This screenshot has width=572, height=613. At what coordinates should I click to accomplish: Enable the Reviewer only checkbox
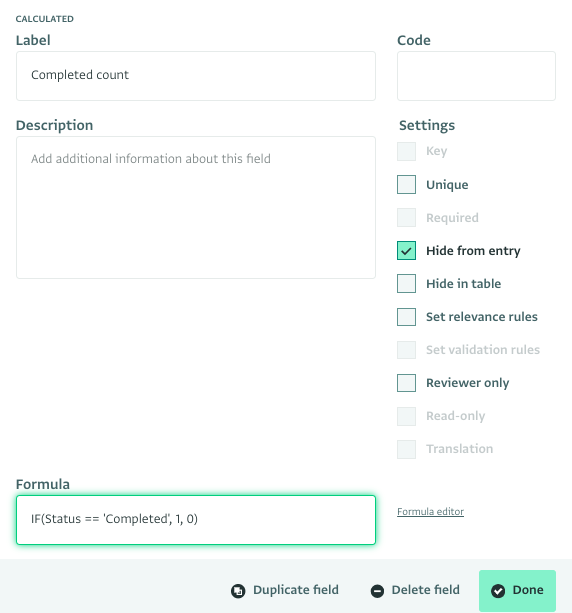[x=406, y=383]
